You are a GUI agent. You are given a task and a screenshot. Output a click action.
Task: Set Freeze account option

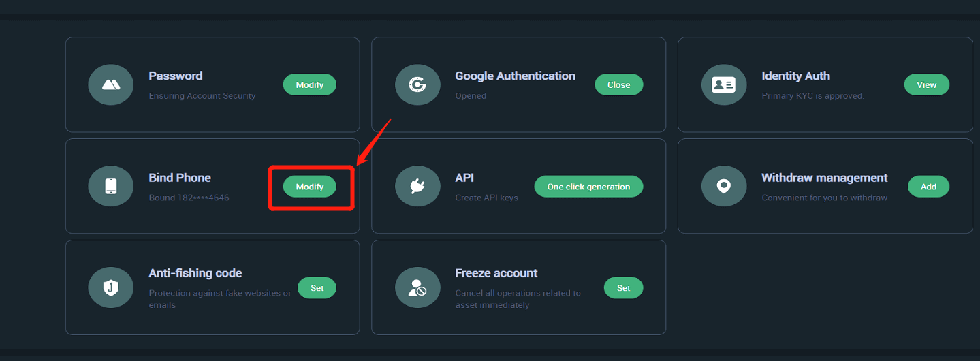pos(624,287)
